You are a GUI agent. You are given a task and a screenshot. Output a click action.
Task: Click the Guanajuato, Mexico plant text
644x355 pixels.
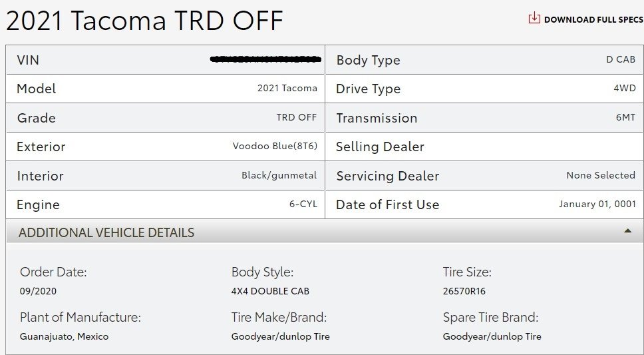64,336
